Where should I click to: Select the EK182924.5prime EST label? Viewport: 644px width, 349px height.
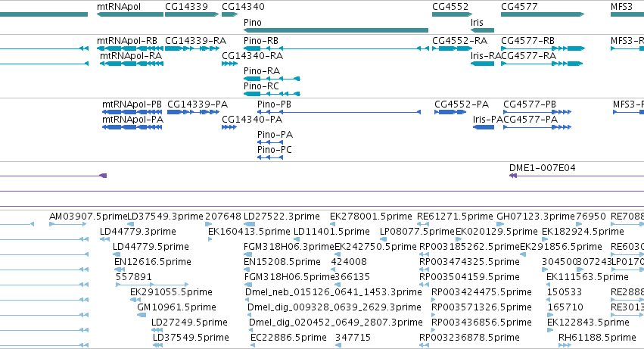point(583,232)
